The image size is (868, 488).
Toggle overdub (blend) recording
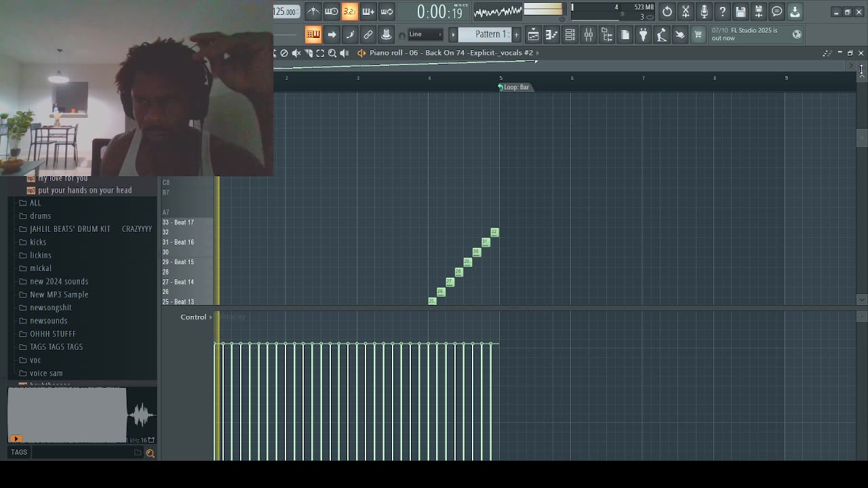(x=368, y=12)
